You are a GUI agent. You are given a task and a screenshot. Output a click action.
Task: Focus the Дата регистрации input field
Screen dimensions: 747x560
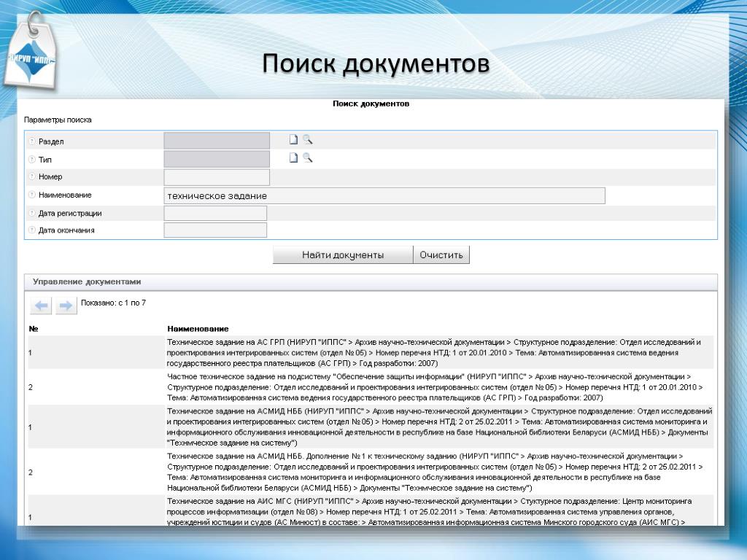215,214
